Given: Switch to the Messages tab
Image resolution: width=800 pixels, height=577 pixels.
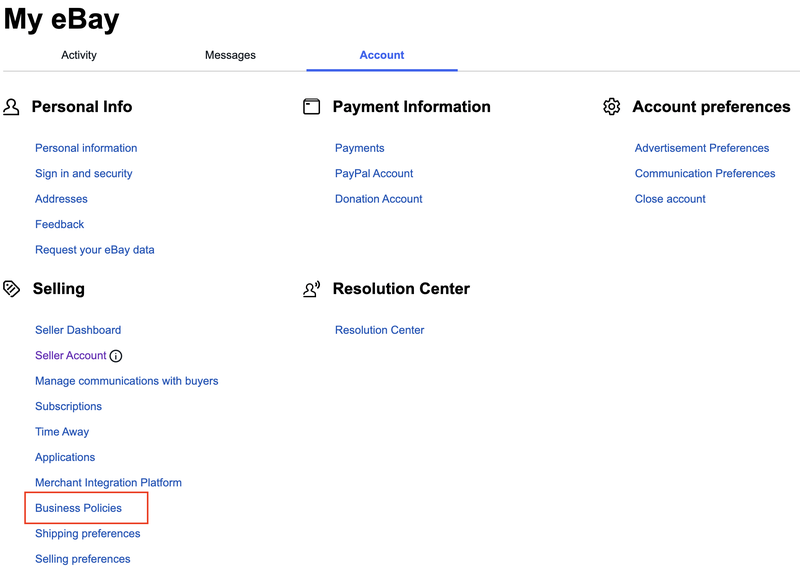Looking at the screenshot, I should (230, 55).
